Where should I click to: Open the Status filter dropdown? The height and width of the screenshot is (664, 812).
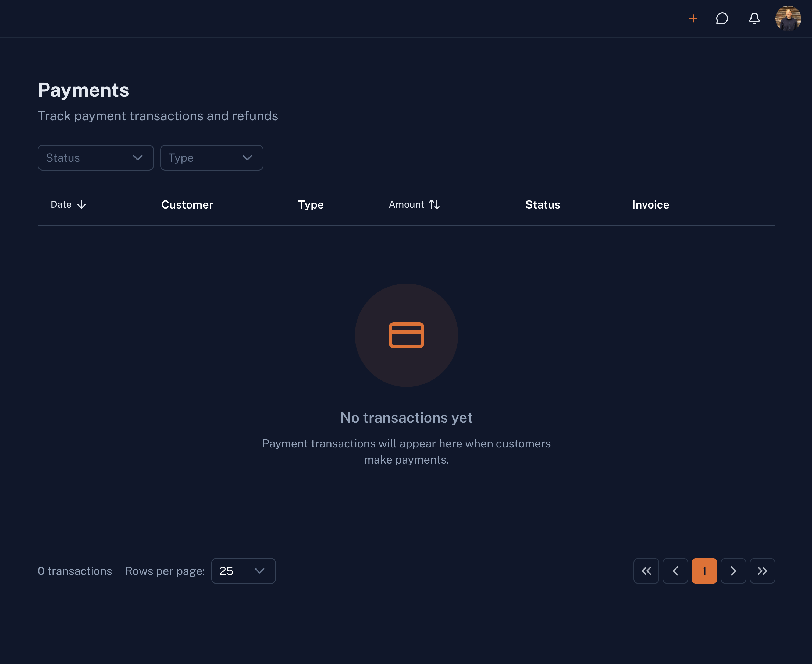(x=95, y=158)
